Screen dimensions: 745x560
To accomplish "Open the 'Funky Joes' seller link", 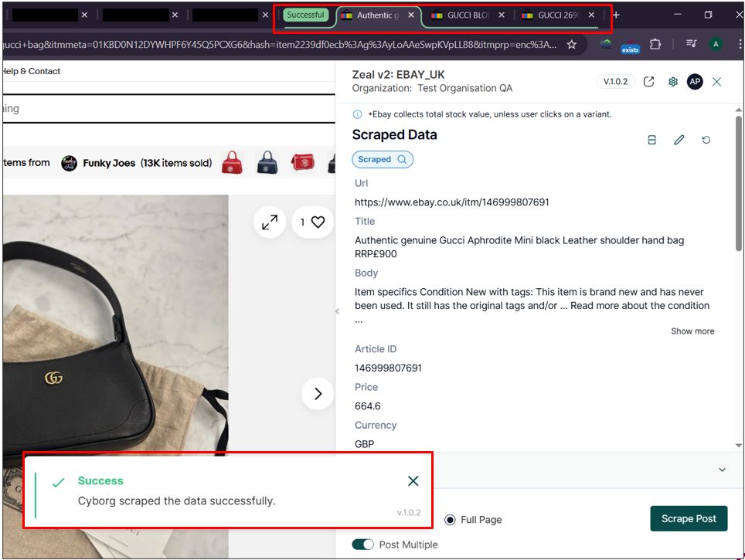I will [x=109, y=163].
